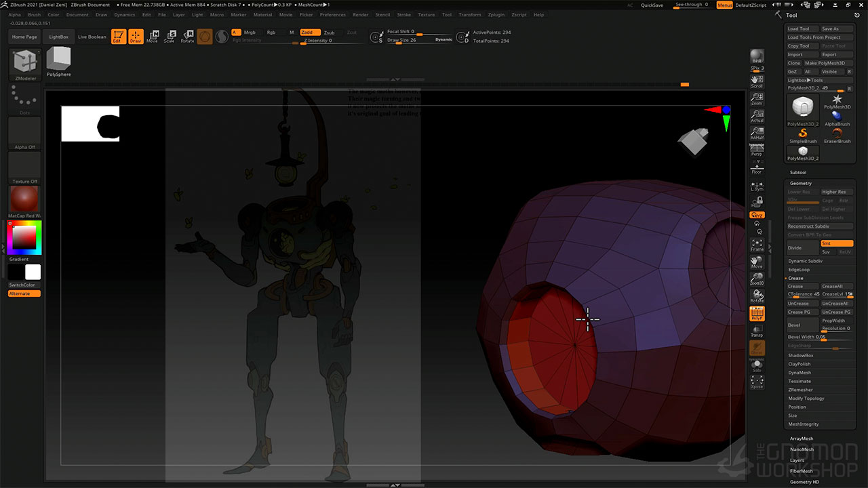The width and height of the screenshot is (868, 488).
Task: Click the Floor grid icon
Action: click(x=757, y=168)
